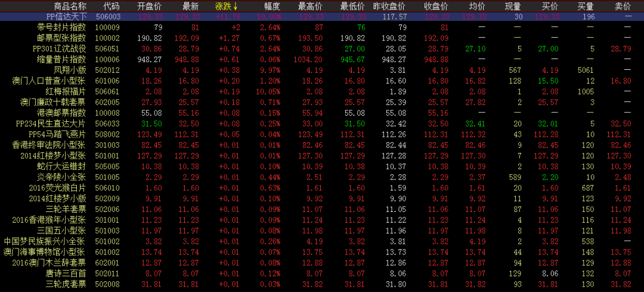The width and height of the screenshot is (644, 292).
Task: Click the 幅度 column header
Action: tap(273, 6)
